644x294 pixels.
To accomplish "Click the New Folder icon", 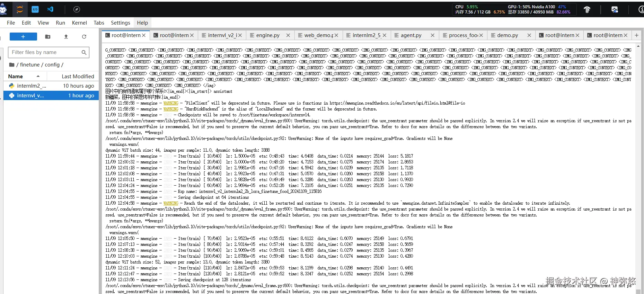I will (48, 37).
